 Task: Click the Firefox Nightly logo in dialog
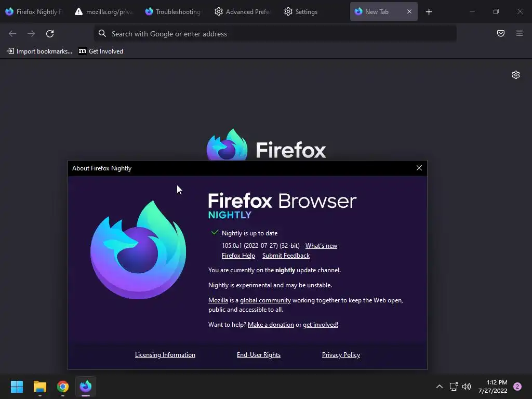138,250
